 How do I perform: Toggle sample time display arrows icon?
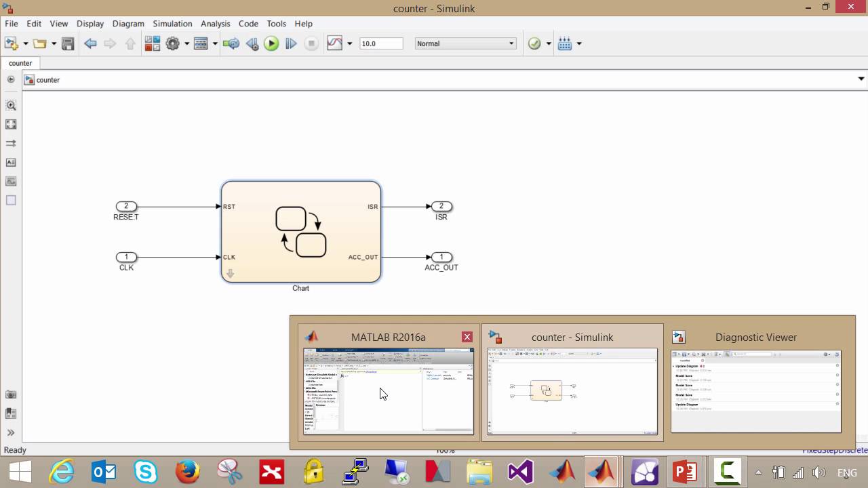[11, 143]
